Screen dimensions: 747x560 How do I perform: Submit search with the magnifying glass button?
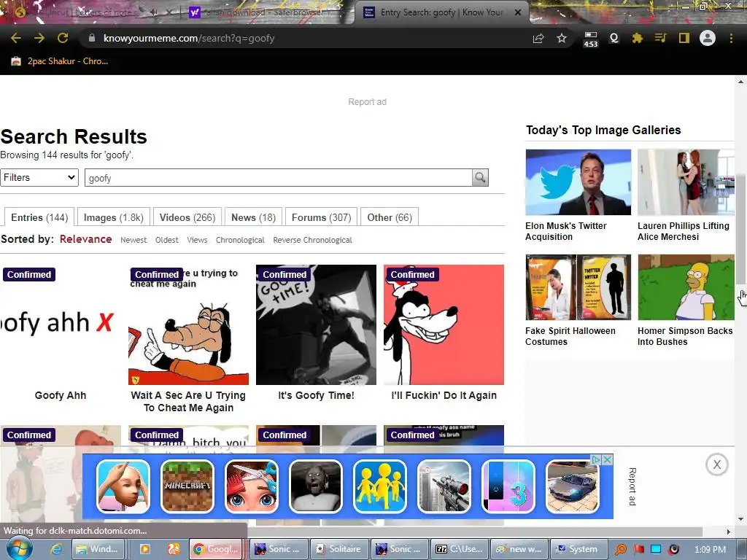(x=480, y=178)
